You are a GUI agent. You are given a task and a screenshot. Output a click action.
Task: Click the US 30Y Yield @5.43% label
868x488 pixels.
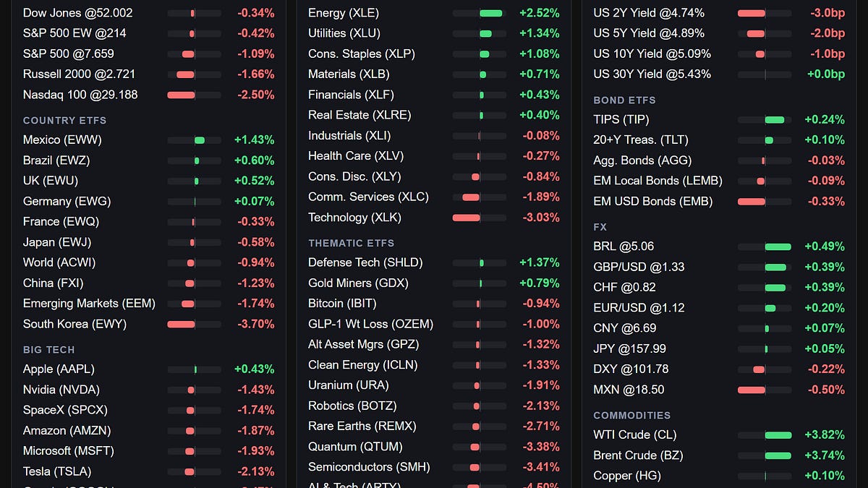click(x=652, y=74)
